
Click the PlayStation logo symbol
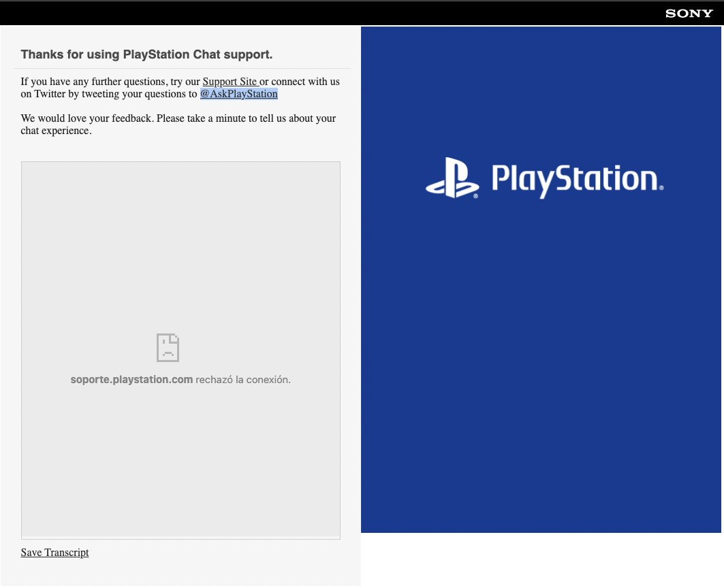tap(452, 178)
